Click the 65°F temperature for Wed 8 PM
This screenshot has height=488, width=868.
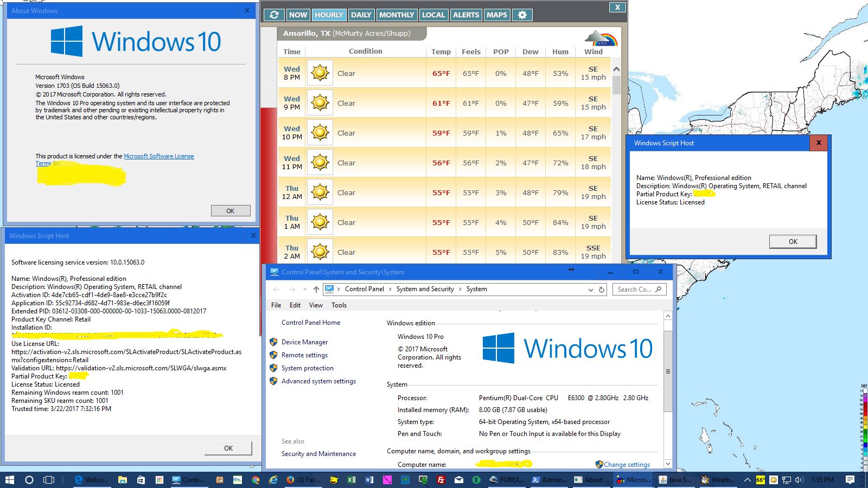[441, 74]
